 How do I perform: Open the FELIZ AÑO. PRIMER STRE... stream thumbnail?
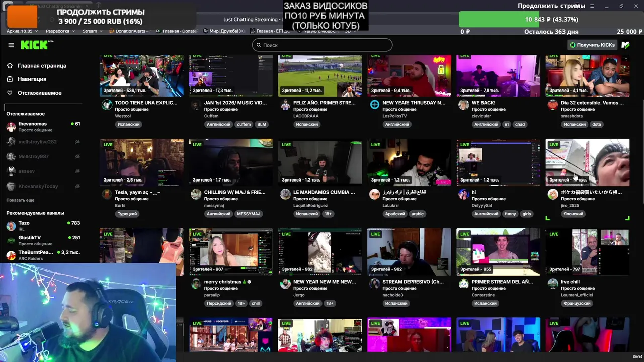(x=319, y=76)
